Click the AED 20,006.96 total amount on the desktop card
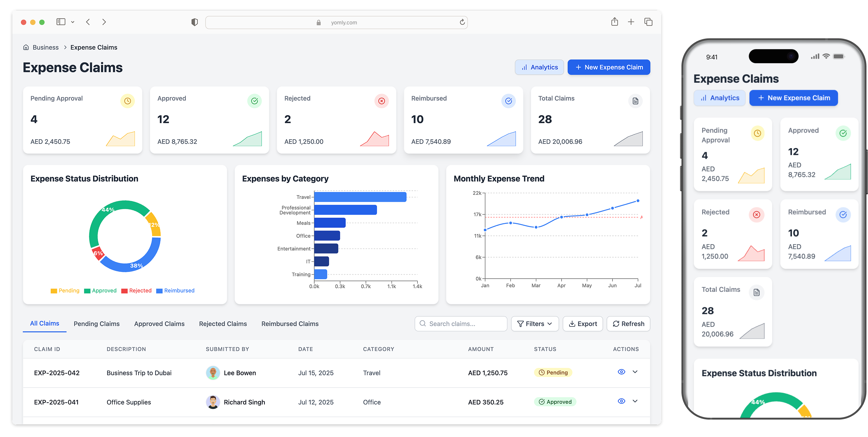The image size is (868, 437). tap(560, 141)
